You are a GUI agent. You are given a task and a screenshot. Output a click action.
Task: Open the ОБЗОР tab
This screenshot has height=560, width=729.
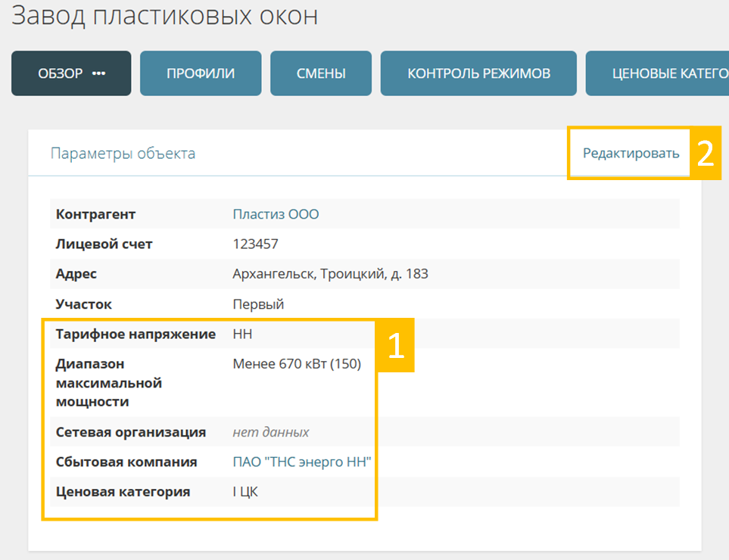click(61, 73)
